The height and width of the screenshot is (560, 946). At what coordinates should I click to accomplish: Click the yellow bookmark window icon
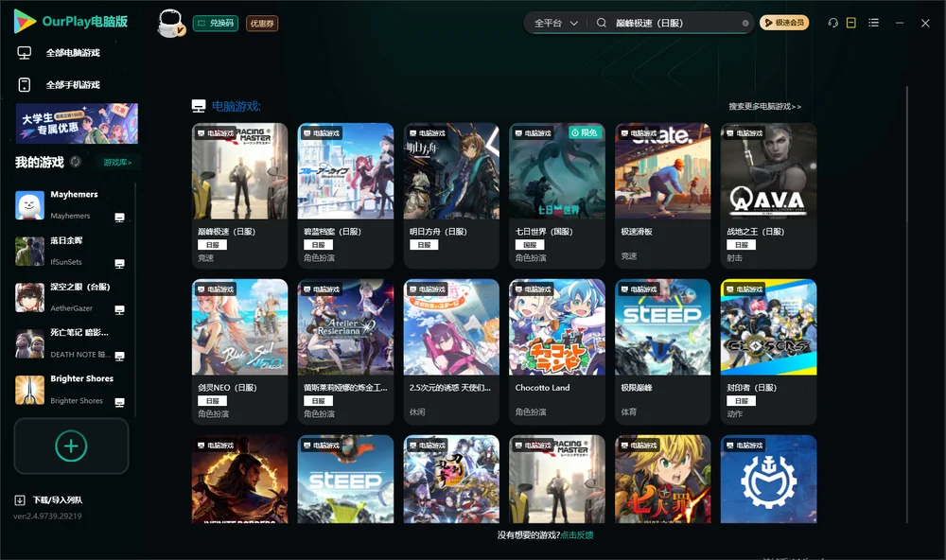pyautogui.click(x=851, y=23)
